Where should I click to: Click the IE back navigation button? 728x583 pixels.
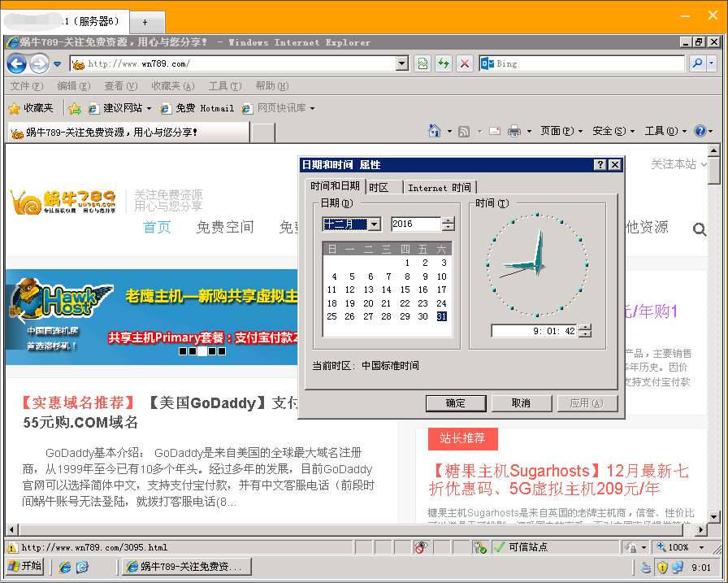pos(16,63)
